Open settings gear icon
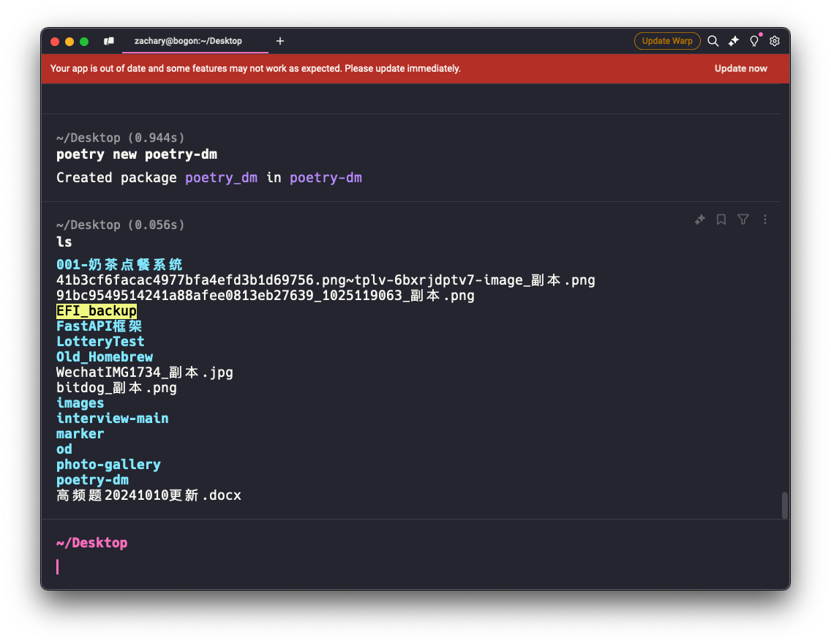The width and height of the screenshot is (831, 644). pyautogui.click(x=774, y=41)
